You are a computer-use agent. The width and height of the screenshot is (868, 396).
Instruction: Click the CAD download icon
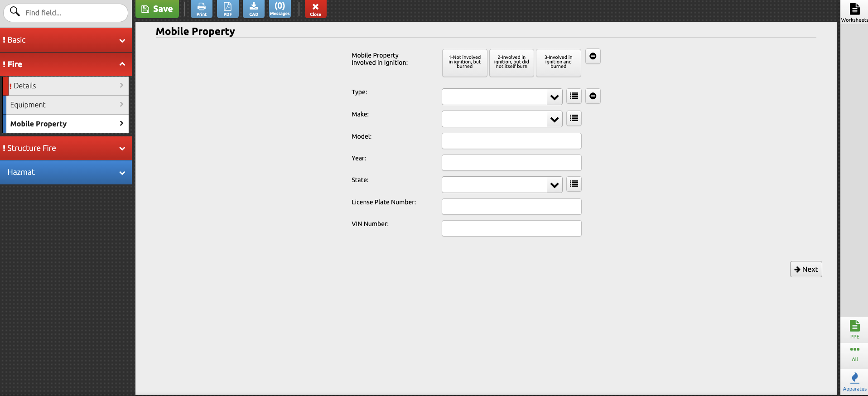tap(254, 9)
